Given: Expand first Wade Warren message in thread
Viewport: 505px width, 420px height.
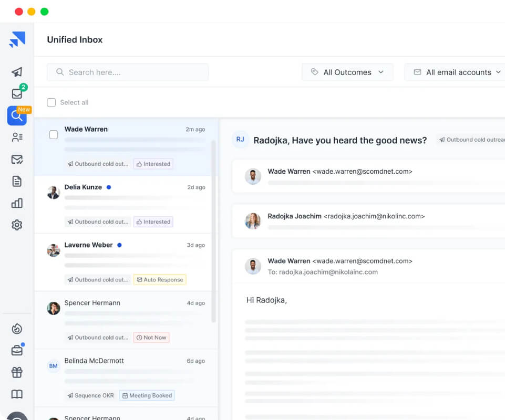Looking at the screenshot, I should (368, 176).
